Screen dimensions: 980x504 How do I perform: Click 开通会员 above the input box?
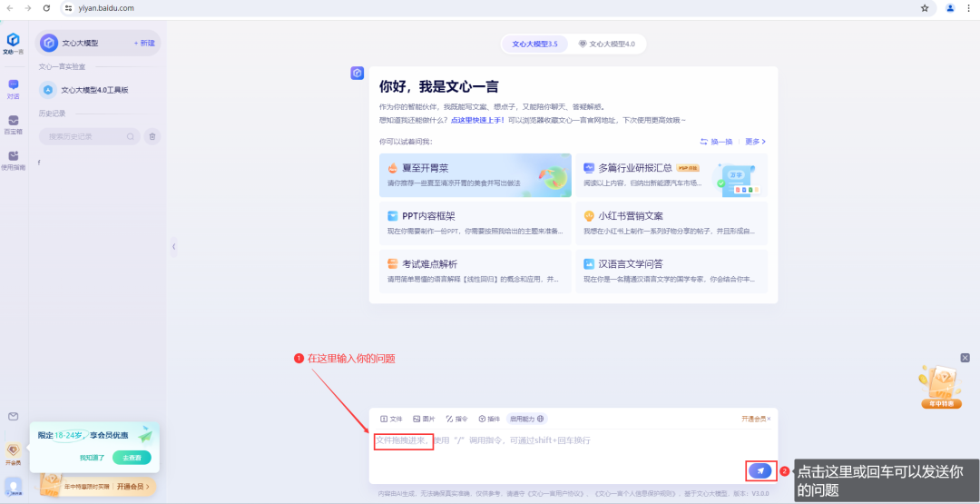[x=754, y=419]
